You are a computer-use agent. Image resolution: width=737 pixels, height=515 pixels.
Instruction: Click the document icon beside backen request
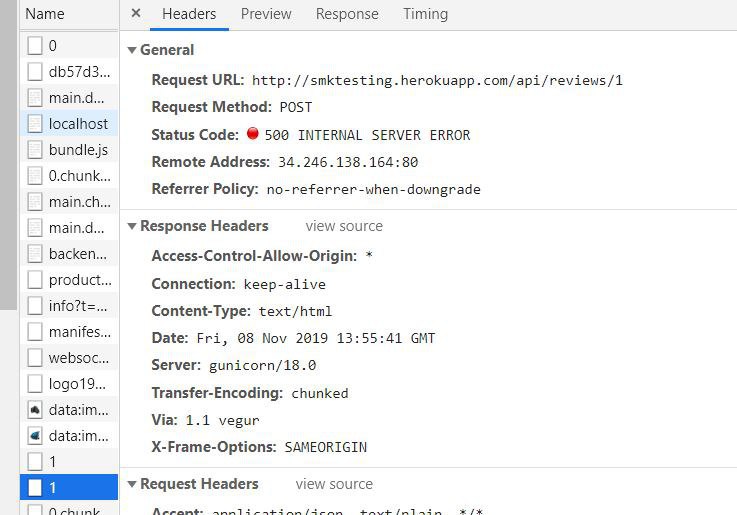pos(35,254)
